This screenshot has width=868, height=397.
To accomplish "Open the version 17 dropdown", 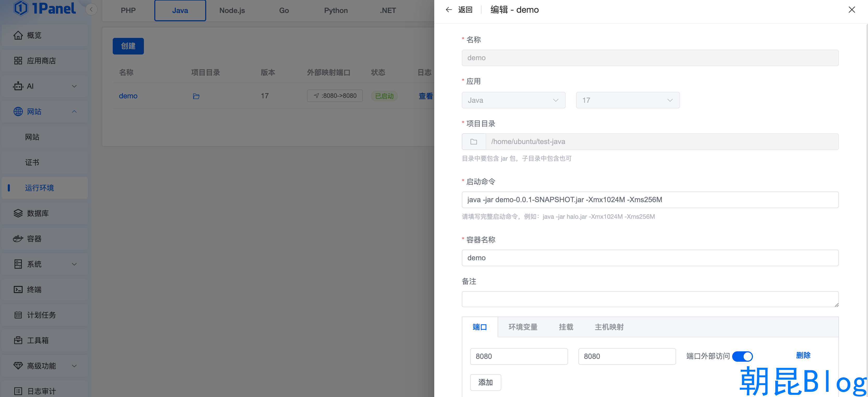I will tap(628, 100).
